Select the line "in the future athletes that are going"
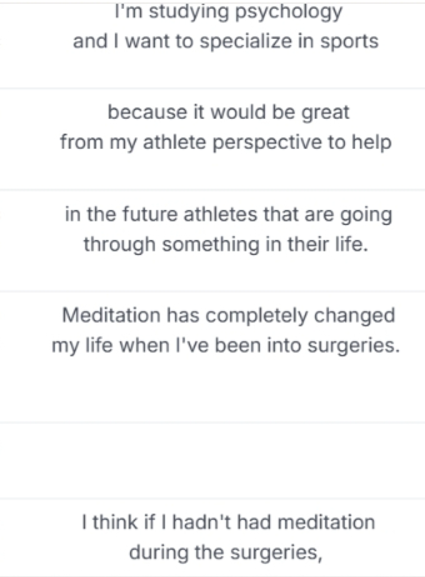The width and height of the screenshot is (425, 577). 229,215
